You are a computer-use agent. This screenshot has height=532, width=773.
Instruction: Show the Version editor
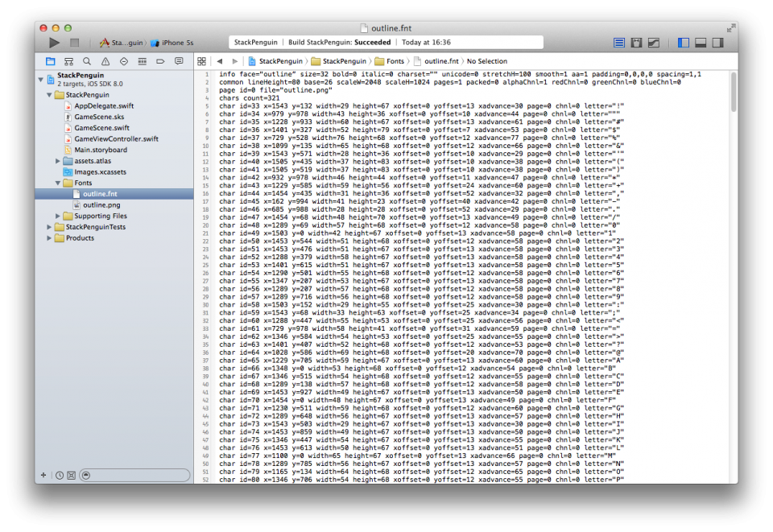[x=653, y=42]
